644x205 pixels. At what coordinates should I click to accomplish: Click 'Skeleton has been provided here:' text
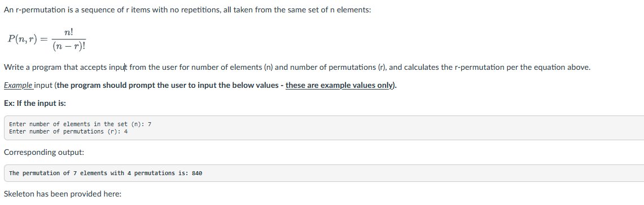point(63,194)
